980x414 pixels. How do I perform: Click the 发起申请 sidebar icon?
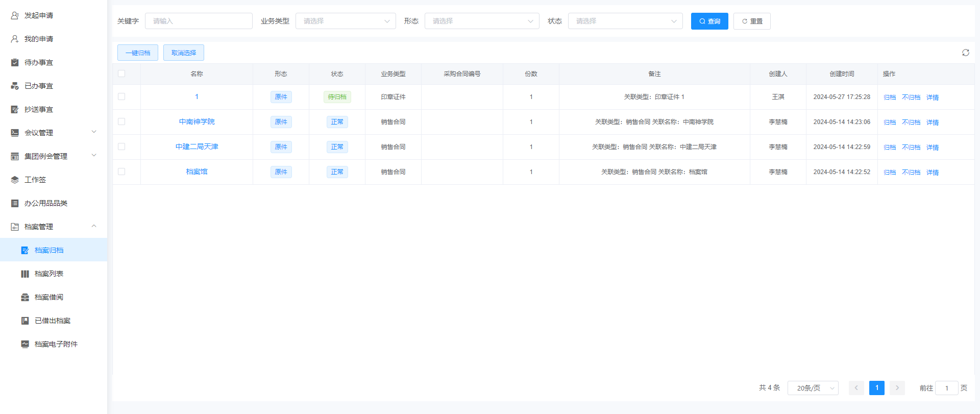[x=15, y=15]
